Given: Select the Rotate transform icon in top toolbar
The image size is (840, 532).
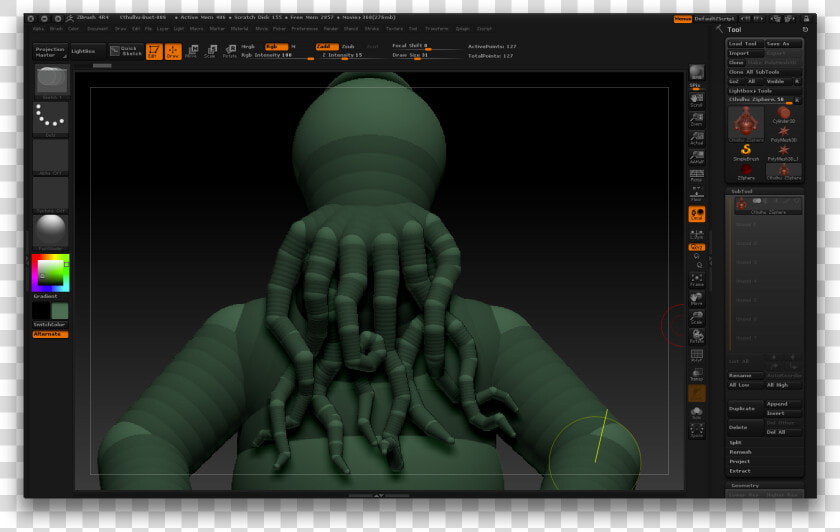Looking at the screenshot, I should pos(229,51).
